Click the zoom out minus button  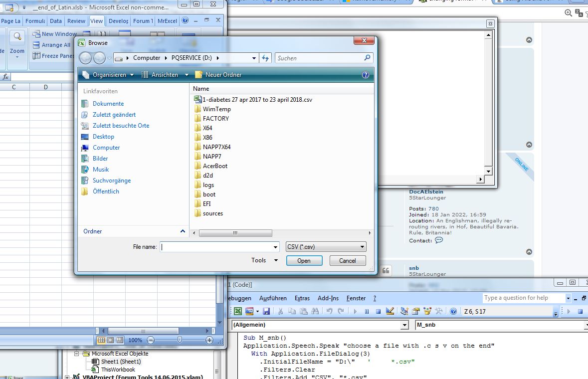point(151,340)
